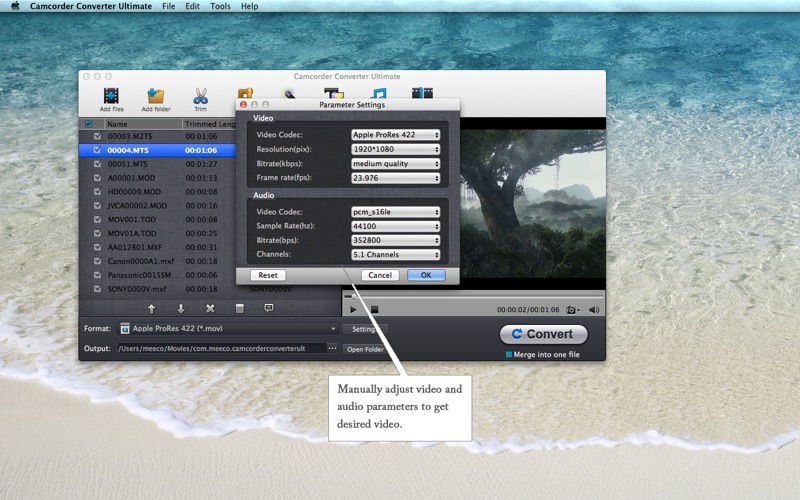Open the 5.1 Channels dropdown
Image resolution: width=800 pixels, height=500 pixels.
[395, 254]
